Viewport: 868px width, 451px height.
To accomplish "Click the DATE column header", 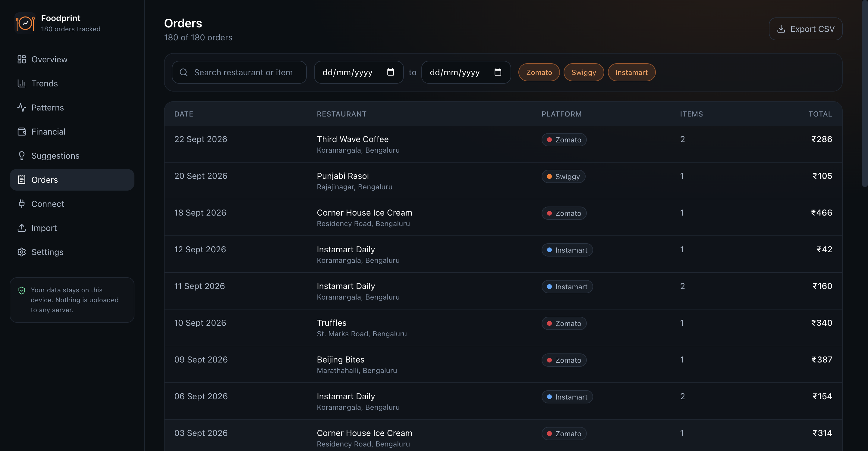I will click(x=184, y=114).
